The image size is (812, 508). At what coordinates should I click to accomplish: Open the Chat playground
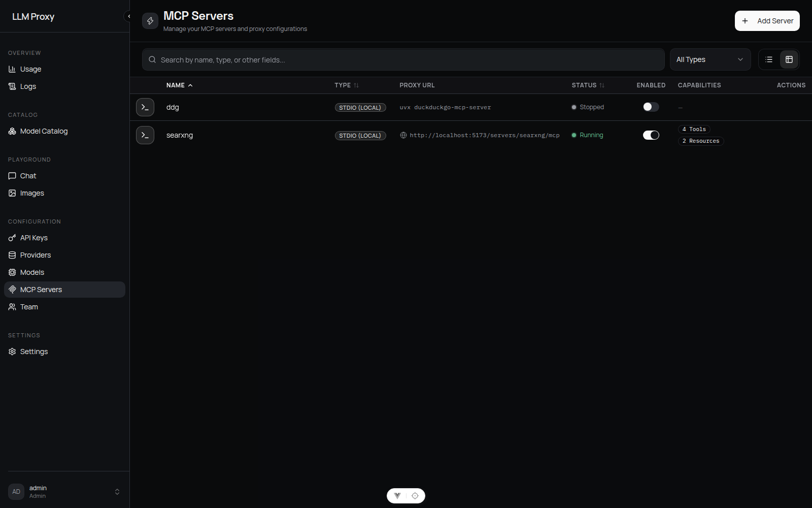(x=64, y=176)
